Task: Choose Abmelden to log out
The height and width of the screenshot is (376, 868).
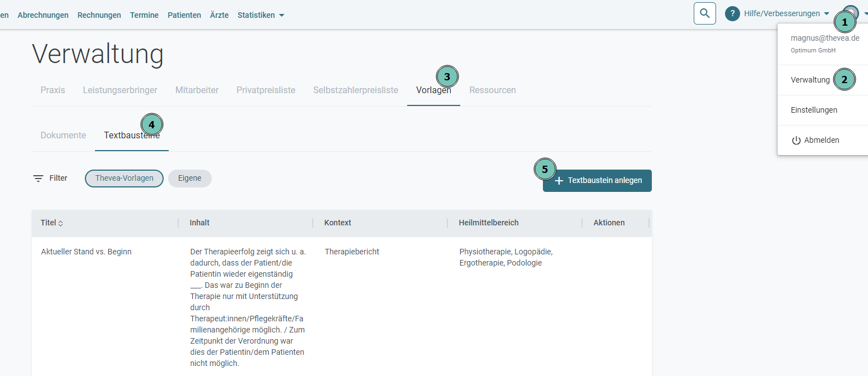Action: pos(822,140)
